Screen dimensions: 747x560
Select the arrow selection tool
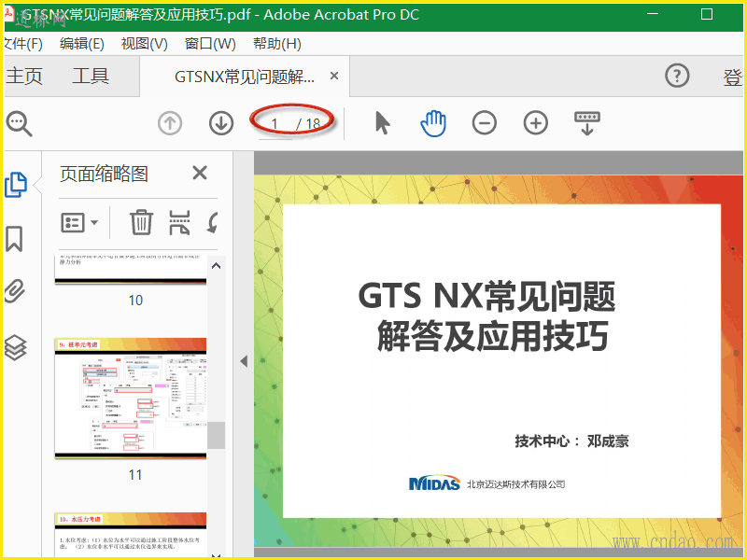382,123
